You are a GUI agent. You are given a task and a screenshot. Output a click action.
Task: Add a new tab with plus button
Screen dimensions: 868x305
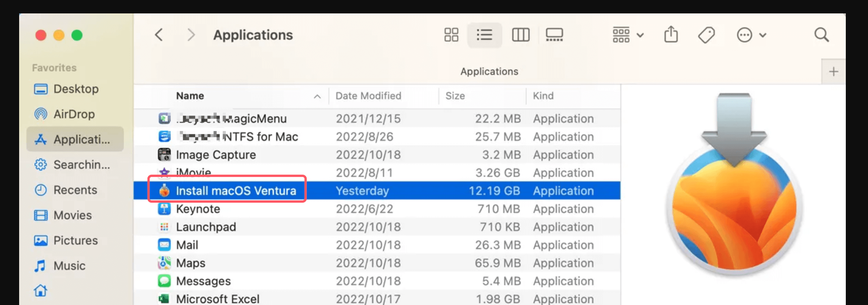click(833, 72)
